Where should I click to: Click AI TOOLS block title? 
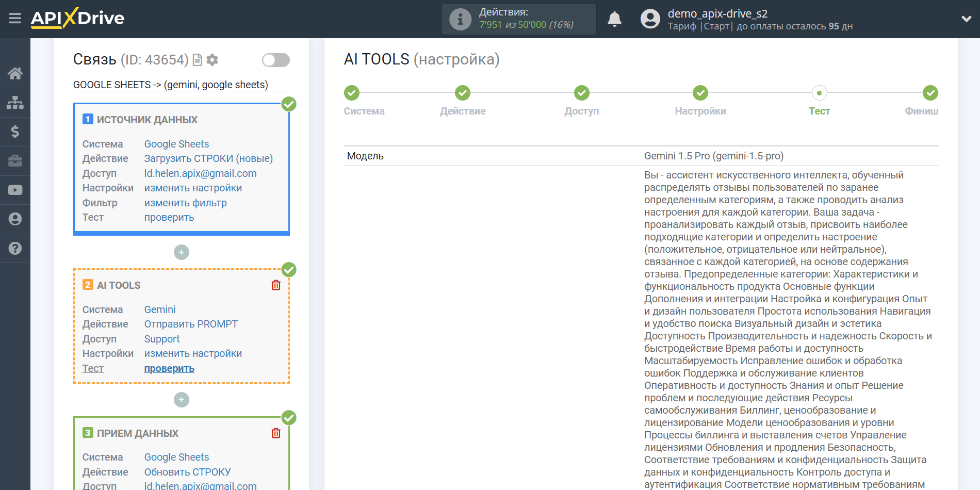tap(119, 285)
